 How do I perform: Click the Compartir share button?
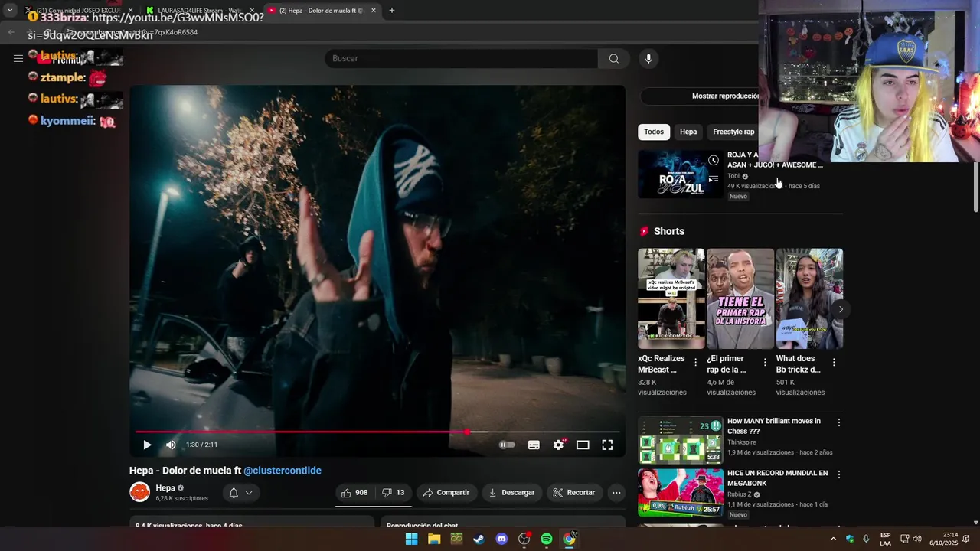click(x=446, y=493)
